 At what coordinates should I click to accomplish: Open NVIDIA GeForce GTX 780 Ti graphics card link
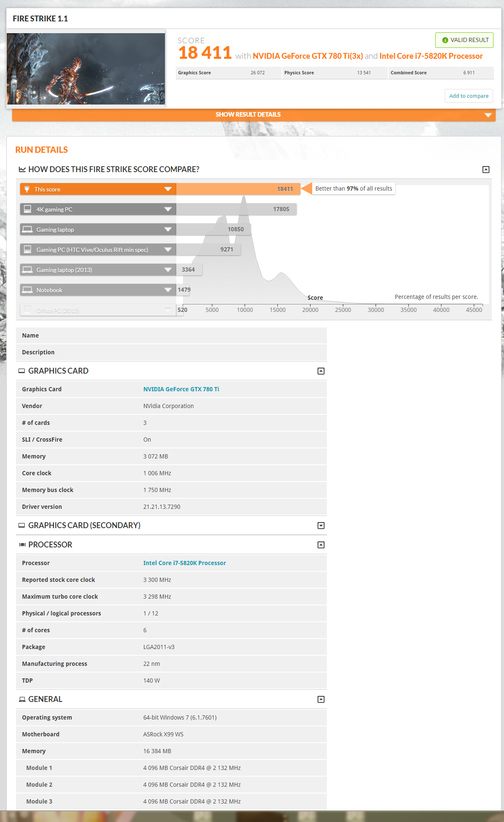coord(181,389)
